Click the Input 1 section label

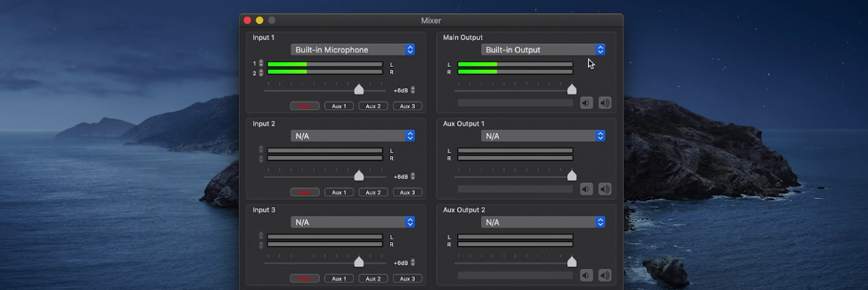click(264, 37)
